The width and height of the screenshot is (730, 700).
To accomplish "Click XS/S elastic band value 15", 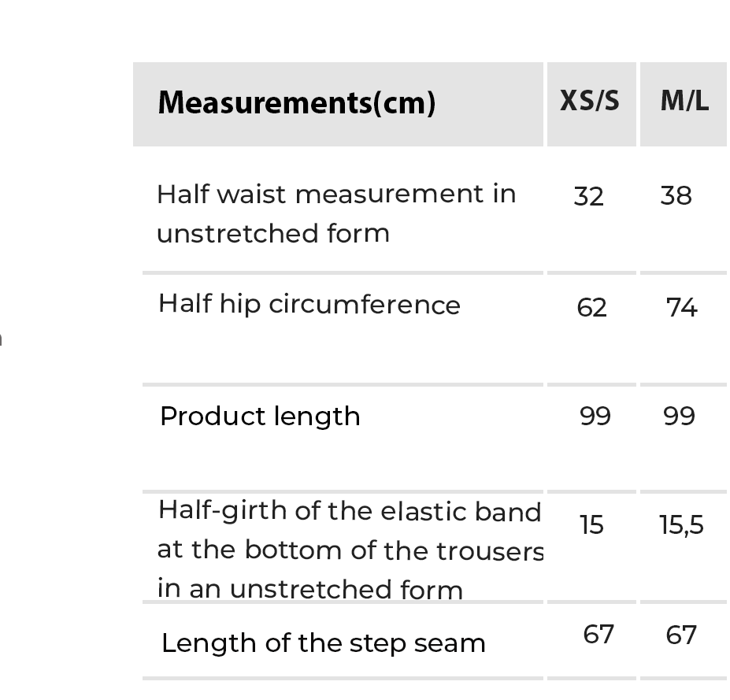I will [591, 525].
